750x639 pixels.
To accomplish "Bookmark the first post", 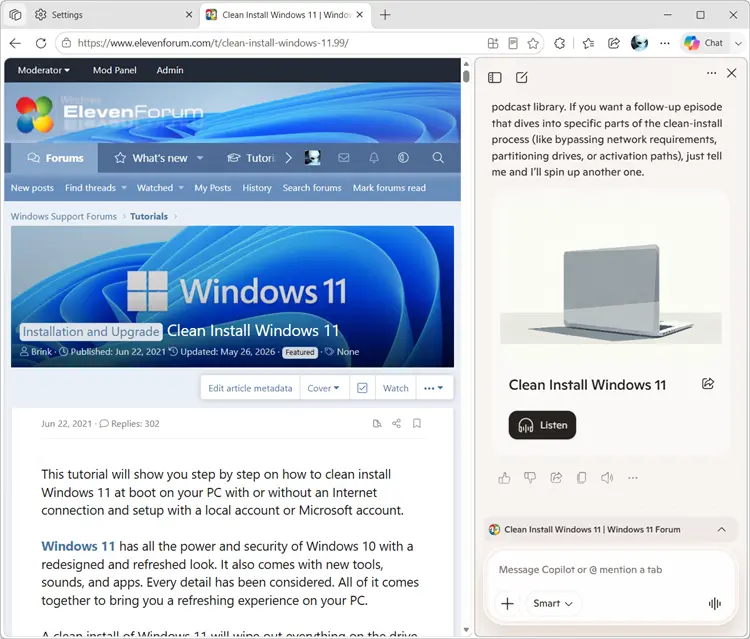I will tap(417, 423).
